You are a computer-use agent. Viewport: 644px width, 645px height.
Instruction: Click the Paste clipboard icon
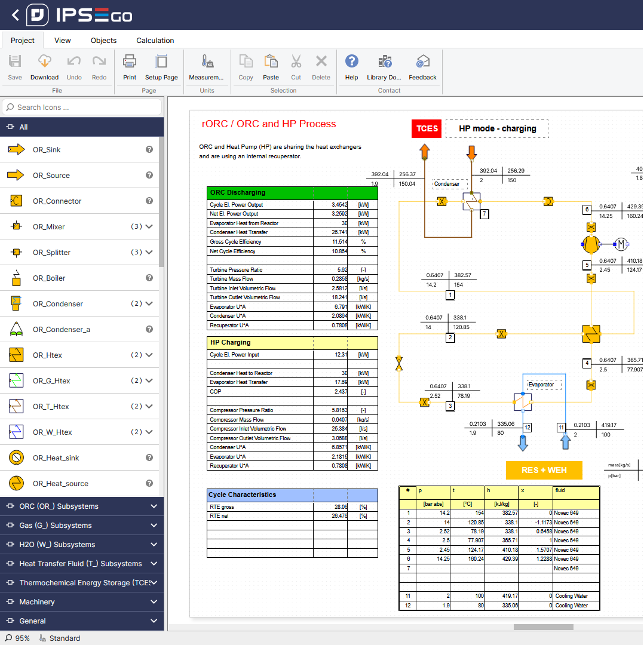tap(271, 62)
